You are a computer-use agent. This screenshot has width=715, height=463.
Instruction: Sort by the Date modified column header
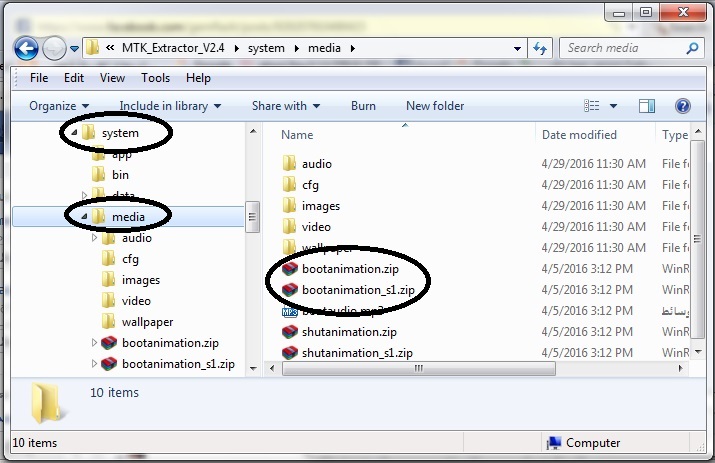579,135
